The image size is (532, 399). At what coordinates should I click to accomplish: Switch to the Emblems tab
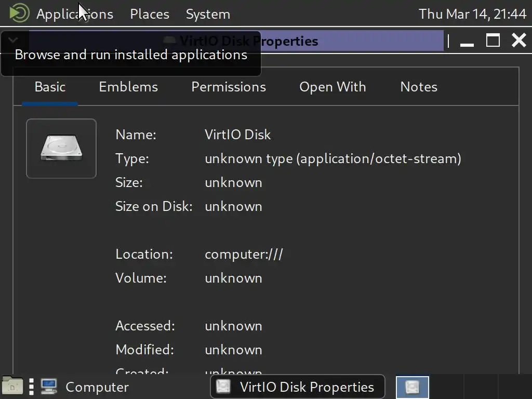coord(128,87)
